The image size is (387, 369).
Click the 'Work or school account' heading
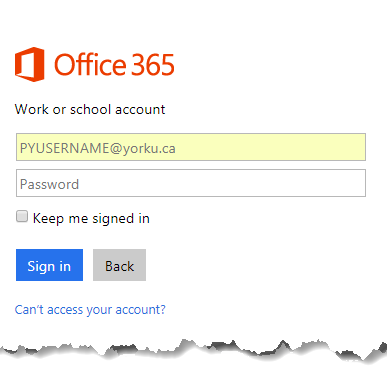tap(90, 109)
